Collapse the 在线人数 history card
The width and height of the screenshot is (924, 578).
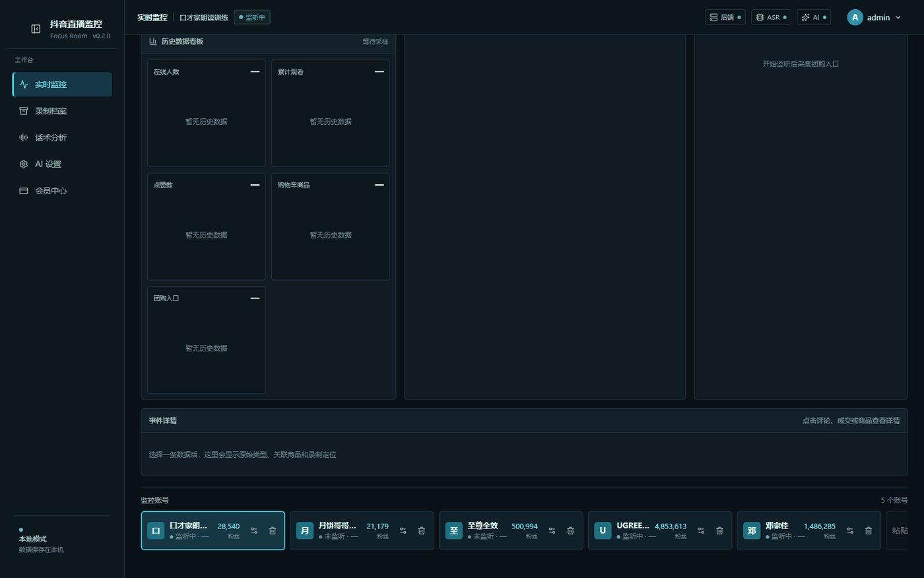pyautogui.click(x=255, y=72)
